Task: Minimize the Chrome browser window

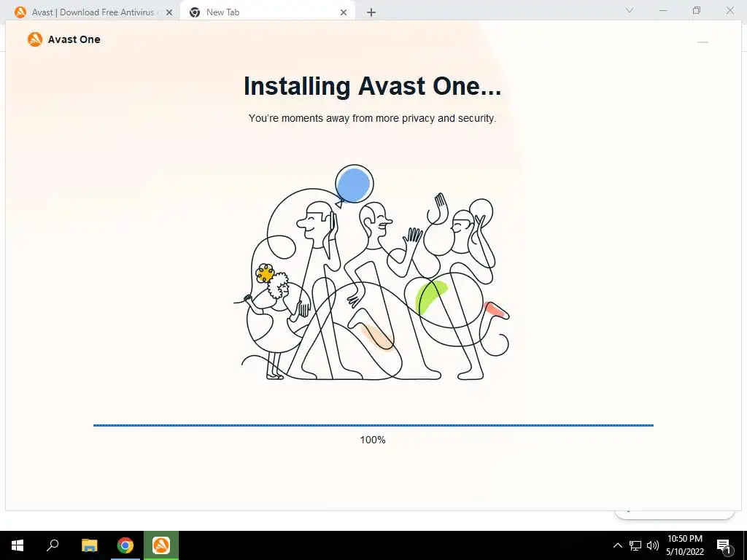Action: pyautogui.click(x=663, y=10)
